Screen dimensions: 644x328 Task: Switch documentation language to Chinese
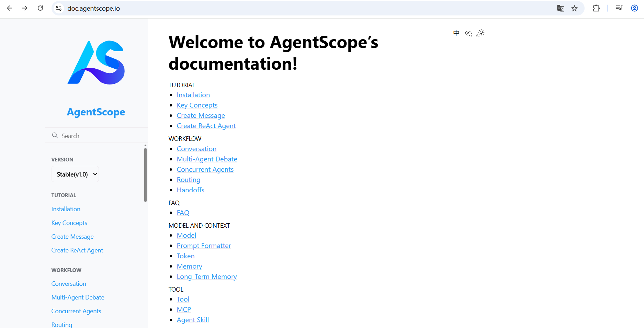click(456, 33)
